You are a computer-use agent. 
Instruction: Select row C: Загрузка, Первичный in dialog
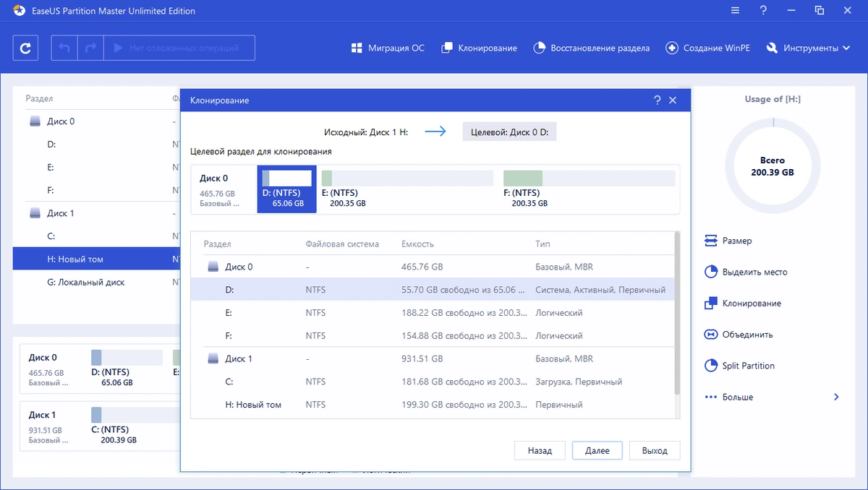(x=432, y=382)
